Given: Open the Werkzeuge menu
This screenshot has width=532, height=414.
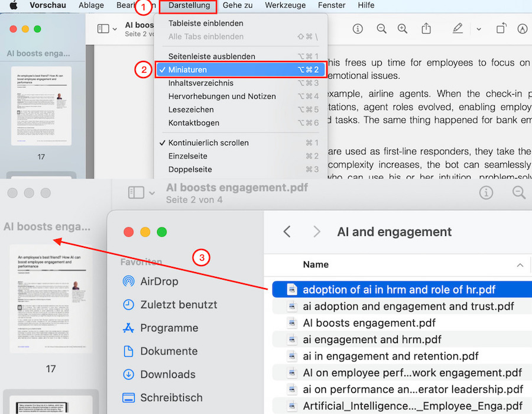Looking at the screenshot, I should click(x=285, y=5).
